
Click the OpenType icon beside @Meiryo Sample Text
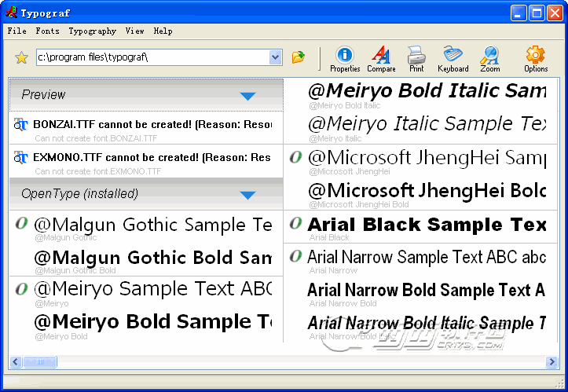coord(21,289)
